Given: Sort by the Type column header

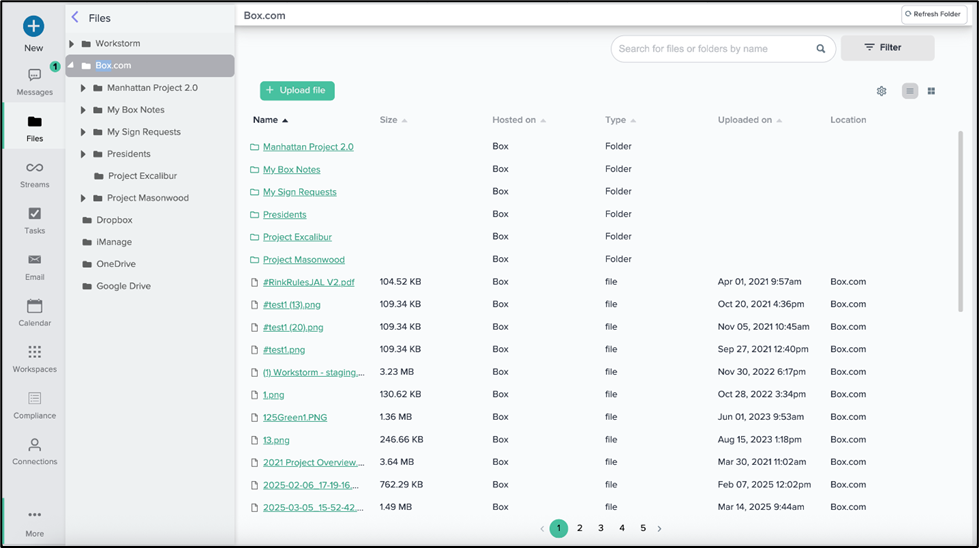Looking at the screenshot, I should [620, 120].
